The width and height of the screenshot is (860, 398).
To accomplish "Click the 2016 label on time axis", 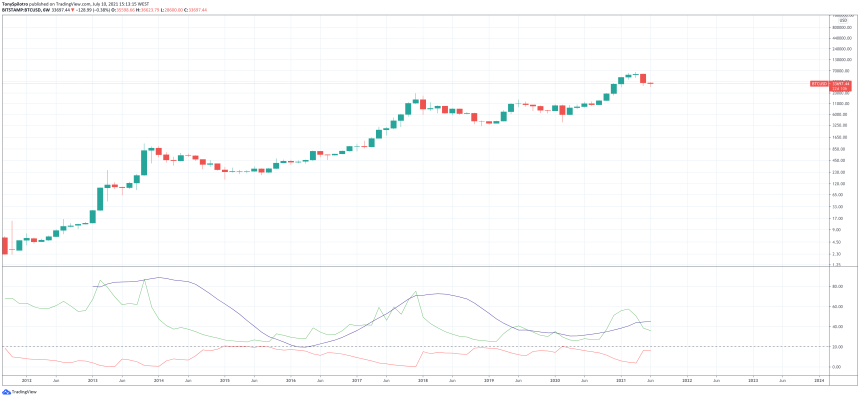I will click(291, 379).
